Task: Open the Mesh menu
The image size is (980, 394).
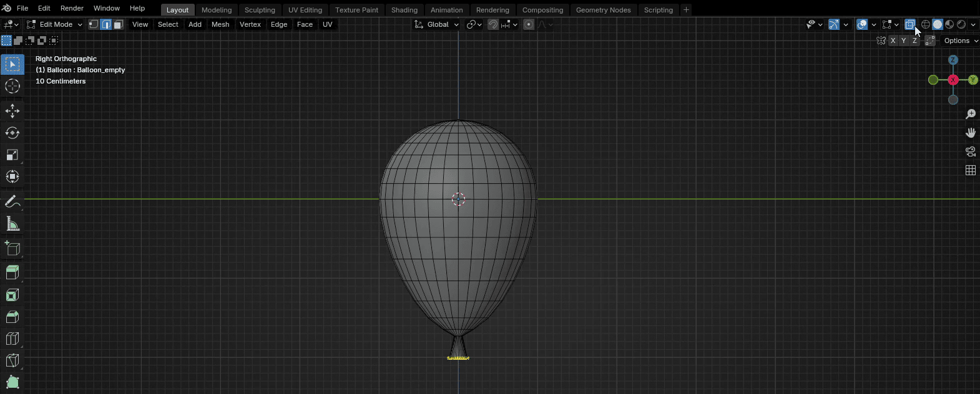Action: [x=220, y=24]
